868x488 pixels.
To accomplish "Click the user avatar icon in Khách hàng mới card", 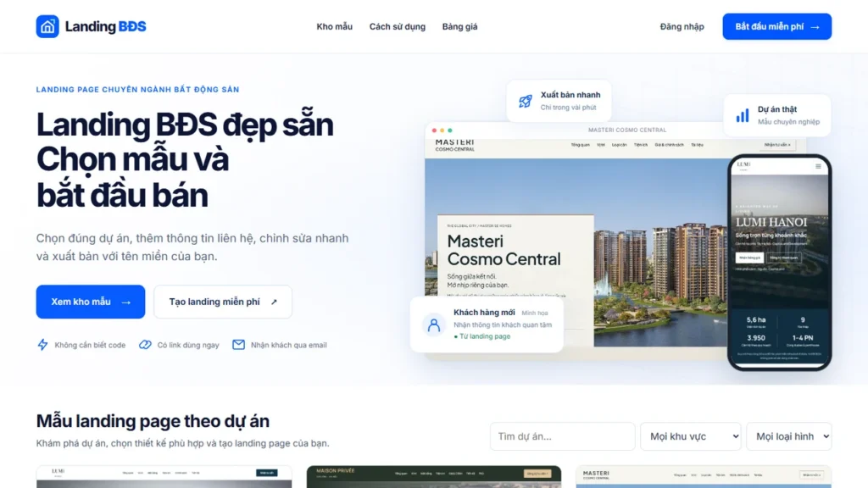I will pos(434,324).
